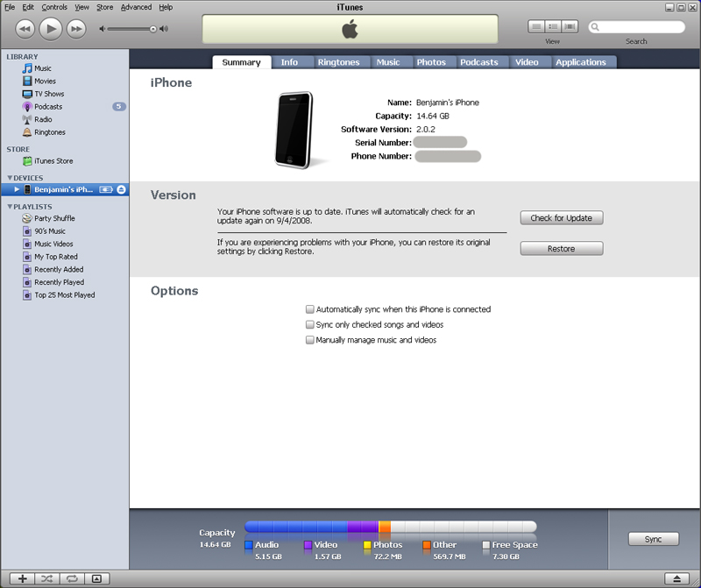Enable automatic sync when iPhone connected
The width and height of the screenshot is (701, 588).
click(x=310, y=309)
